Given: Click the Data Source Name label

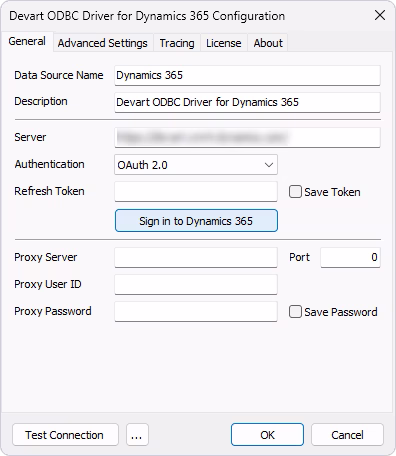Looking at the screenshot, I should pyautogui.click(x=59, y=75).
